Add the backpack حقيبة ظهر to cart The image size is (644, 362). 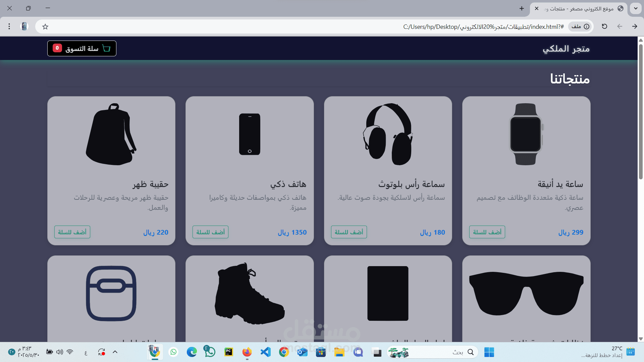[72, 232]
